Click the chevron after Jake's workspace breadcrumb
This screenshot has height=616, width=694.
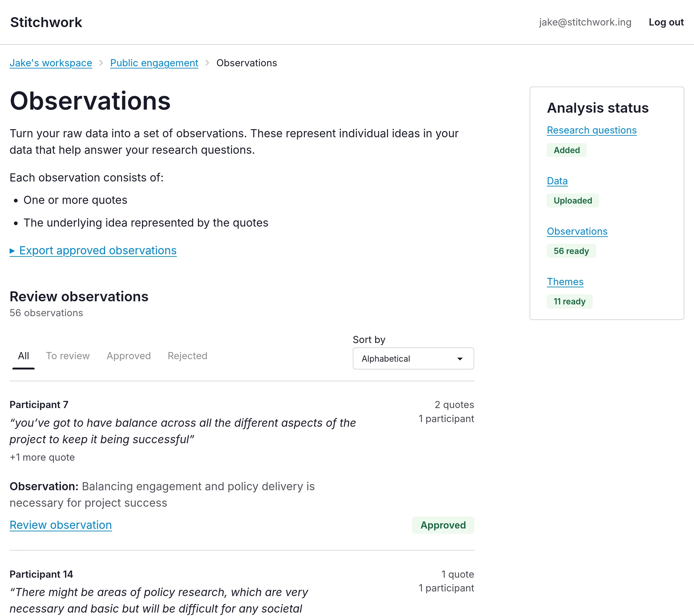[101, 63]
